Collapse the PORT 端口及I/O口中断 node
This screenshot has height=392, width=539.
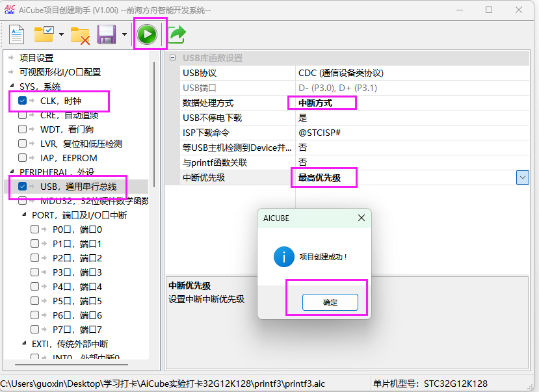25,215
